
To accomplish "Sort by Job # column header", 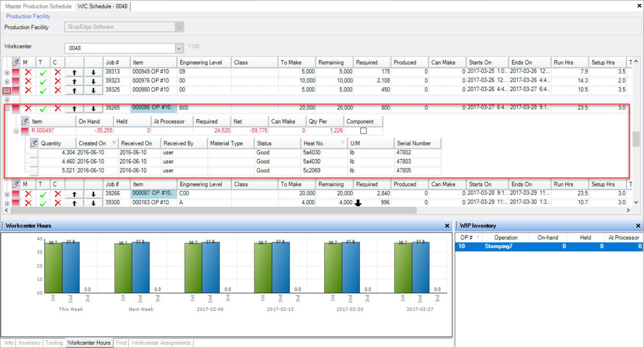I will click(116, 62).
